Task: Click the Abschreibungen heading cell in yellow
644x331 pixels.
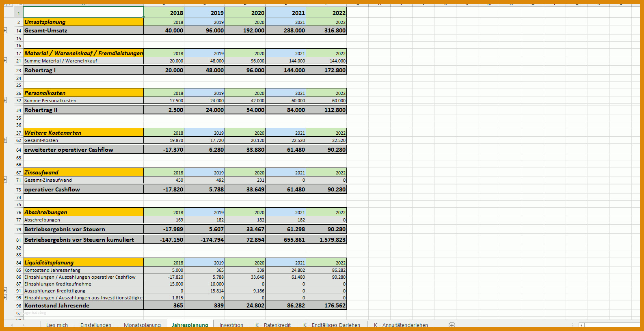Action: pyautogui.click(x=83, y=212)
